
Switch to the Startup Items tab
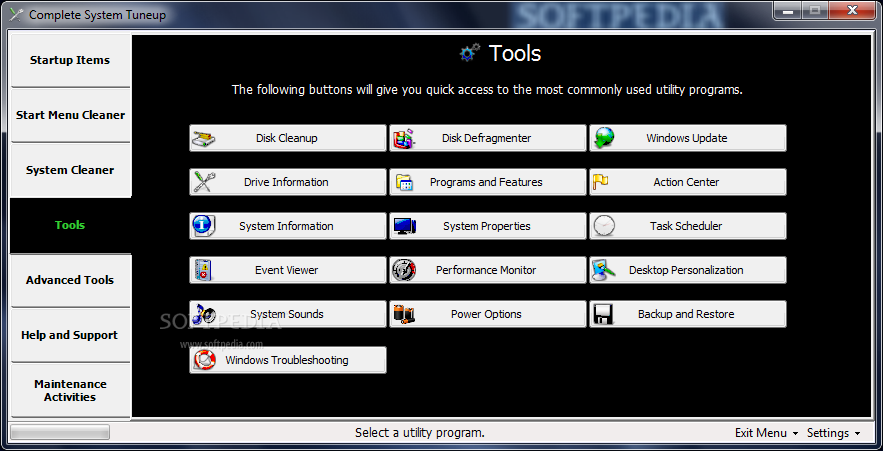(70, 60)
